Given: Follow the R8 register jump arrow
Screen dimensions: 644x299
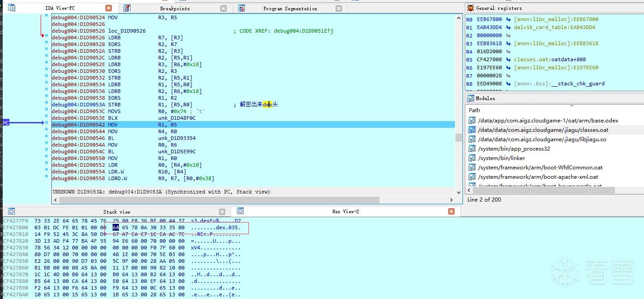Looking at the screenshot, I should 509,84.
